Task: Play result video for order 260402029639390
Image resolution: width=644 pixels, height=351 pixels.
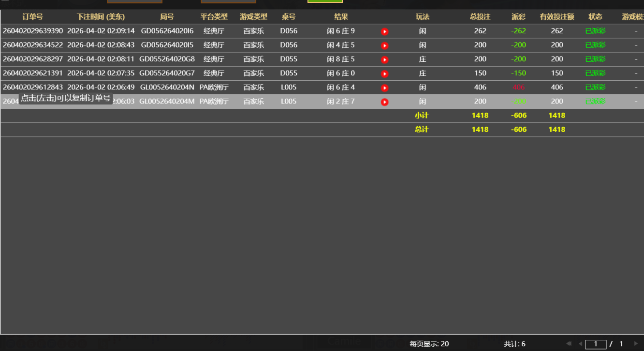Action: 384,31
